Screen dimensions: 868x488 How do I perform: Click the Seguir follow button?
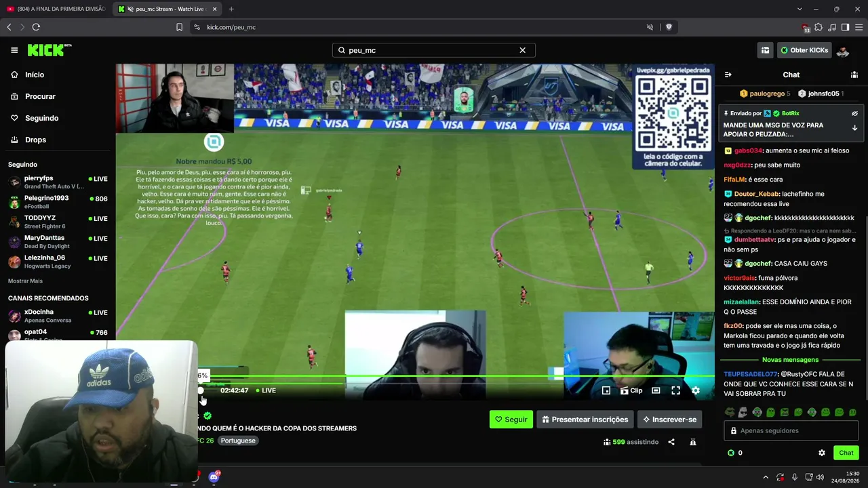(x=511, y=420)
